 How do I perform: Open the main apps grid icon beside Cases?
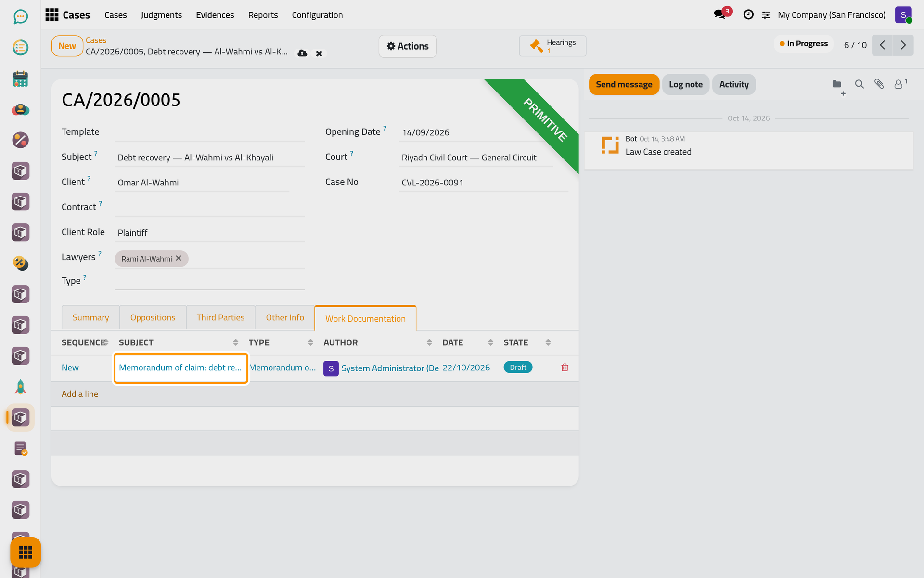(x=52, y=15)
